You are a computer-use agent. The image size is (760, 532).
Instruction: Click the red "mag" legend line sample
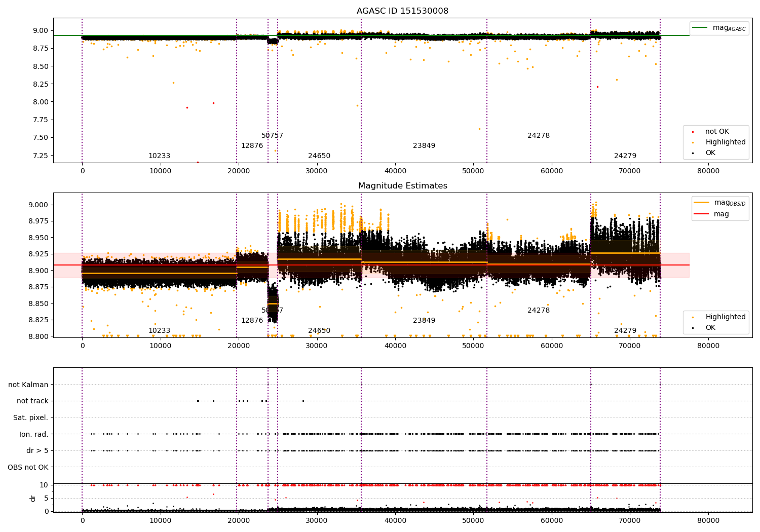click(x=702, y=214)
